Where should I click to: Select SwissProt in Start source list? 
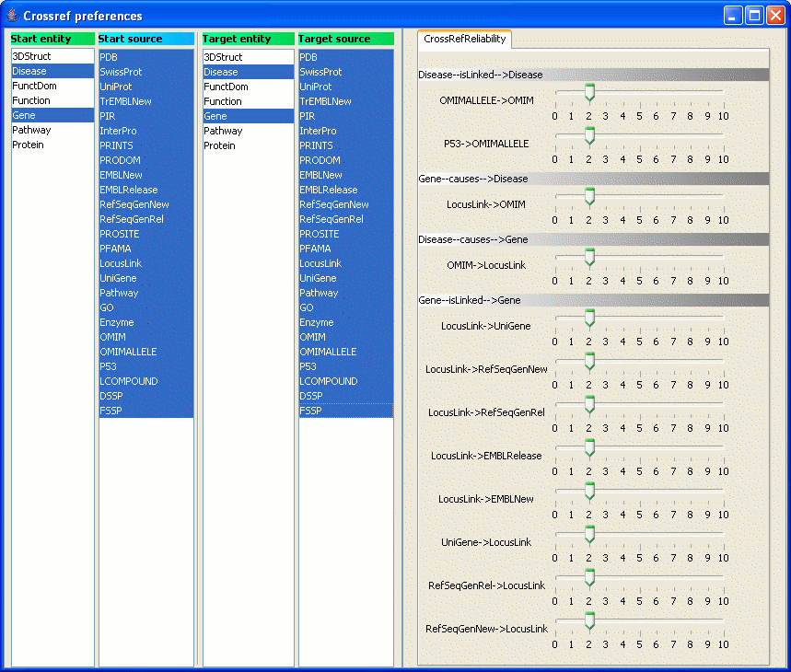coord(146,72)
